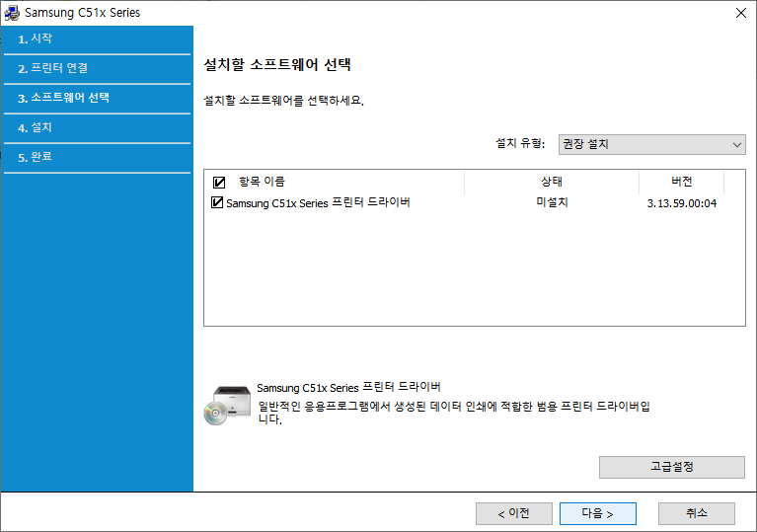Viewport: 757px width, 532px height.
Task: Click the 설치 유형: label
Action: point(520,143)
